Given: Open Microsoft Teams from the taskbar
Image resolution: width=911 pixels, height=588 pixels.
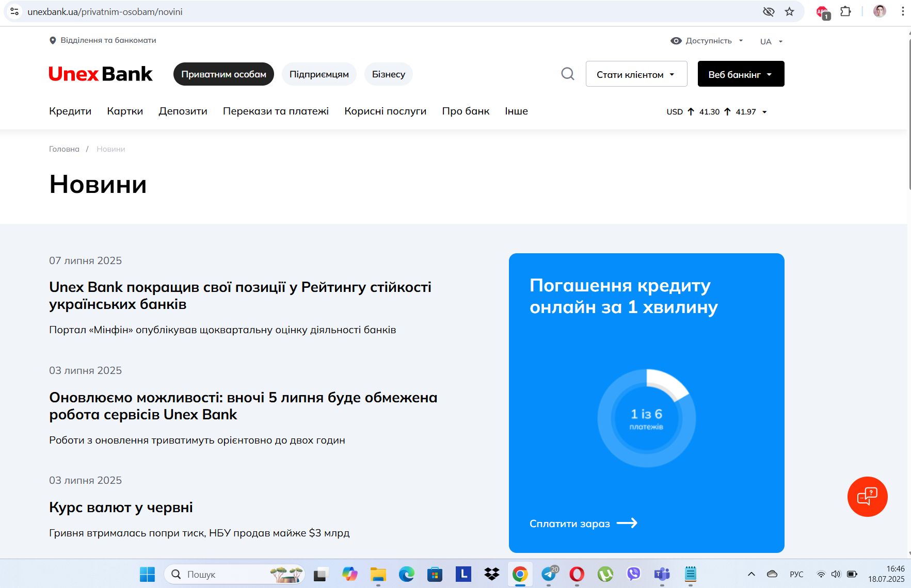Looking at the screenshot, I should click(x=662, y=574).
